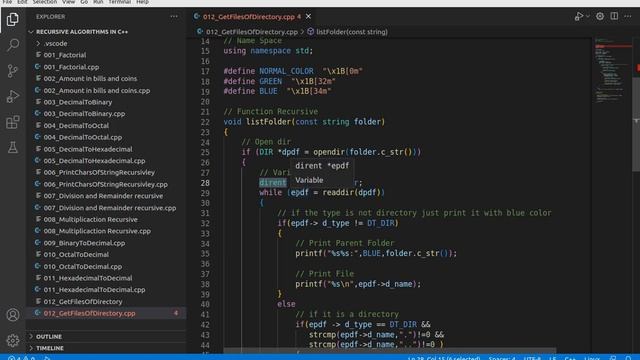
Task: Open the Run and Debug view
Action: 13,96
